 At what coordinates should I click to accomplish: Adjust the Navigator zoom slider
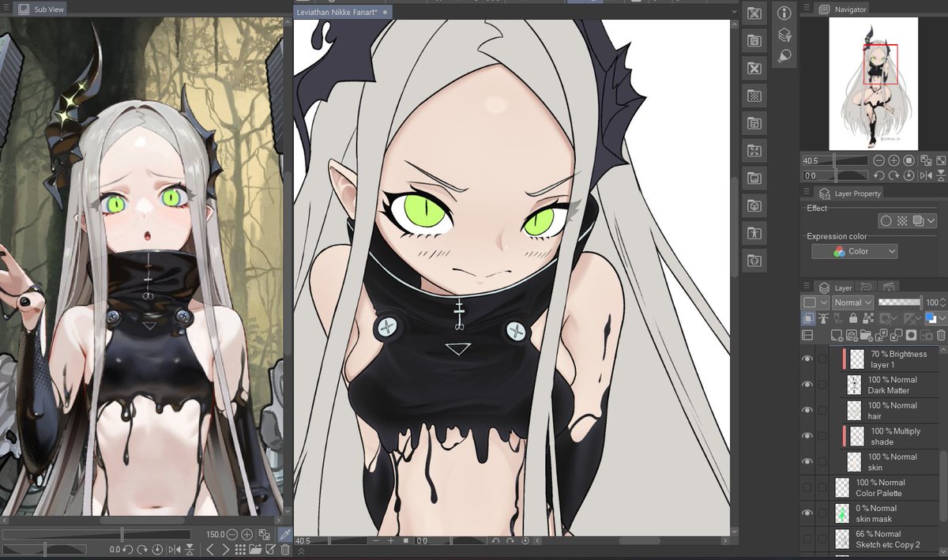click(836, 160)
